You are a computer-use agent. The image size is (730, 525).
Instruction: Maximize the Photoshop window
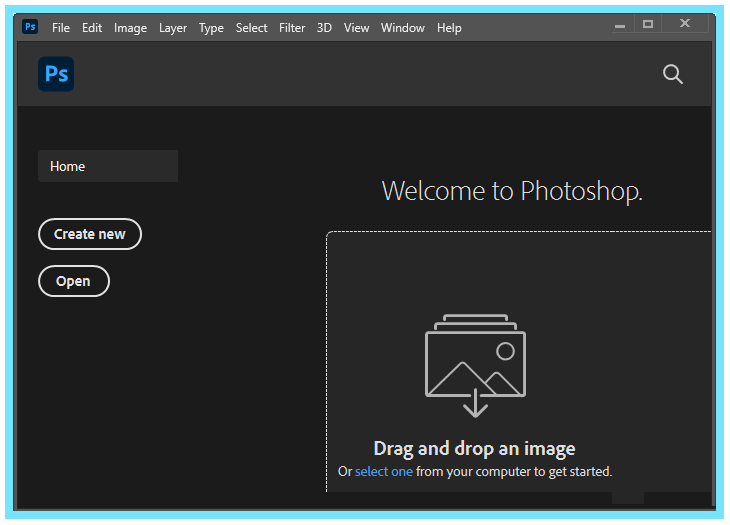[648, 24]
